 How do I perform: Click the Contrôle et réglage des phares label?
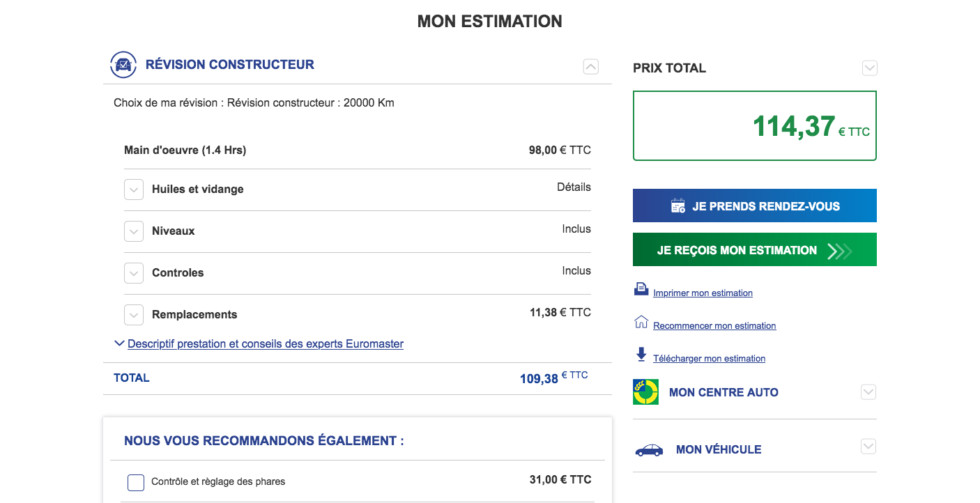point(218,481)
